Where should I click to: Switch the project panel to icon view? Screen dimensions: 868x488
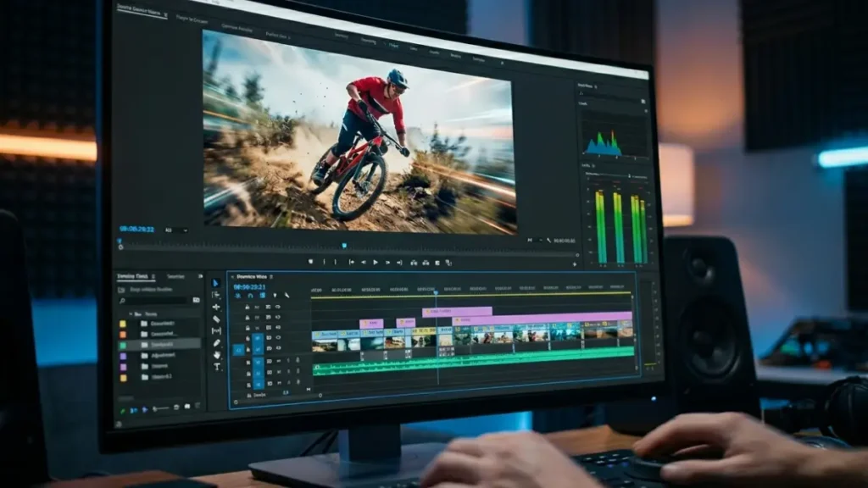tap(144, 410)
